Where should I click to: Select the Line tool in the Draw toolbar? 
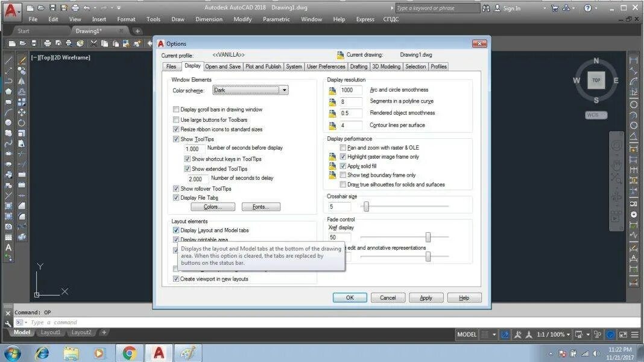[x=8, y=60]
